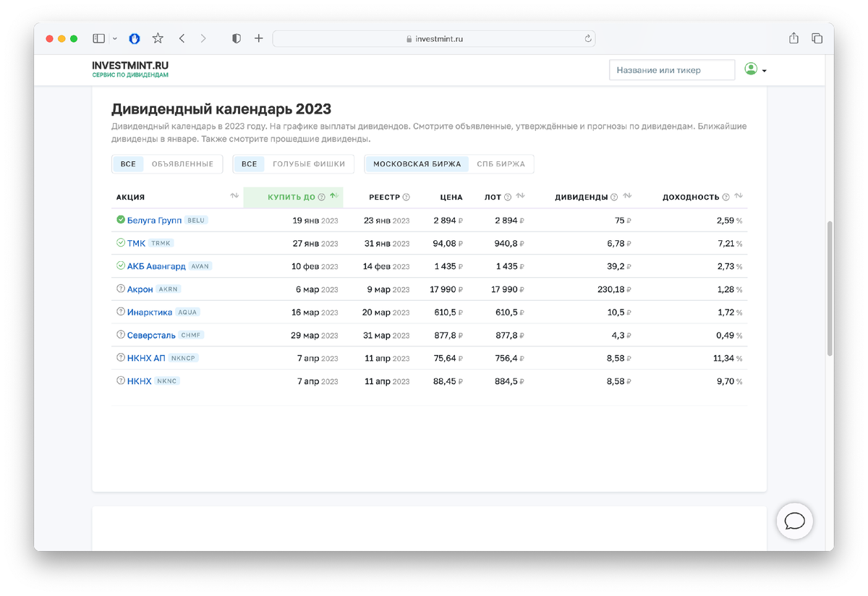Screen dimensions: 868x596
Task: Open the НКНХ АП stock link
Action: pyautogui.click(x=146, y=358)
